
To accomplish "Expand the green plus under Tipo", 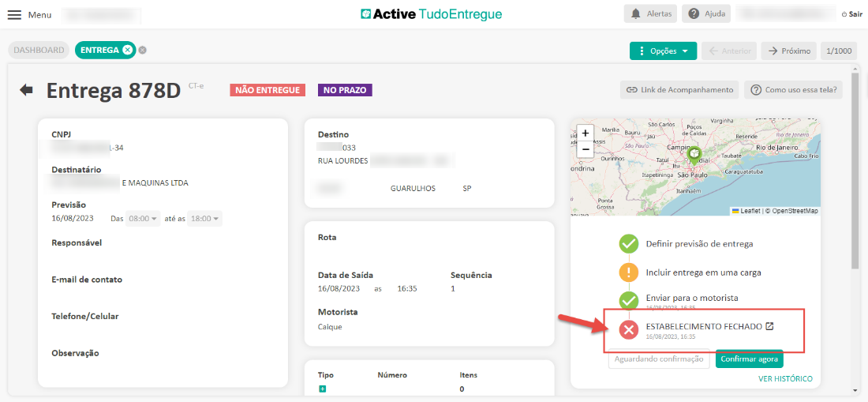I will coord(322,389).
